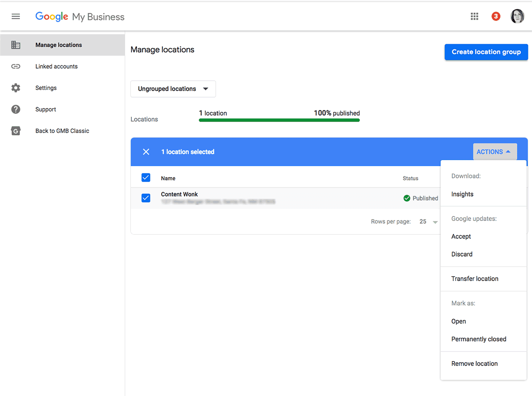Expand the Ungrouped locations dropdown
Screen dimensions: 532x396
173,89
